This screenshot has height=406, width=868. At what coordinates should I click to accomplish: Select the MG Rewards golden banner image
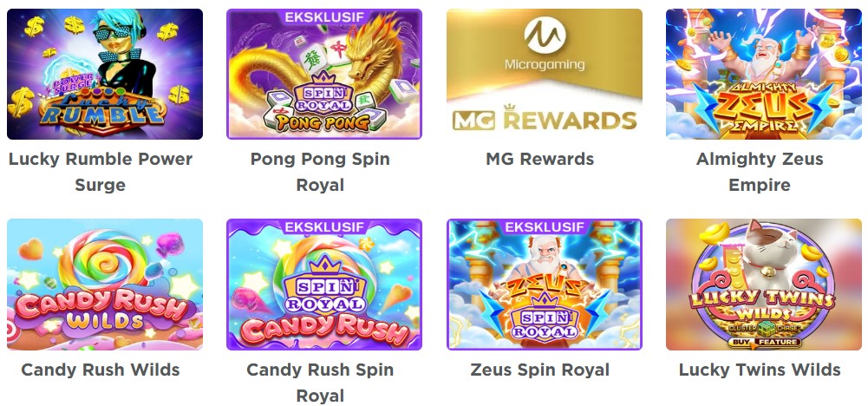[545, 74]
